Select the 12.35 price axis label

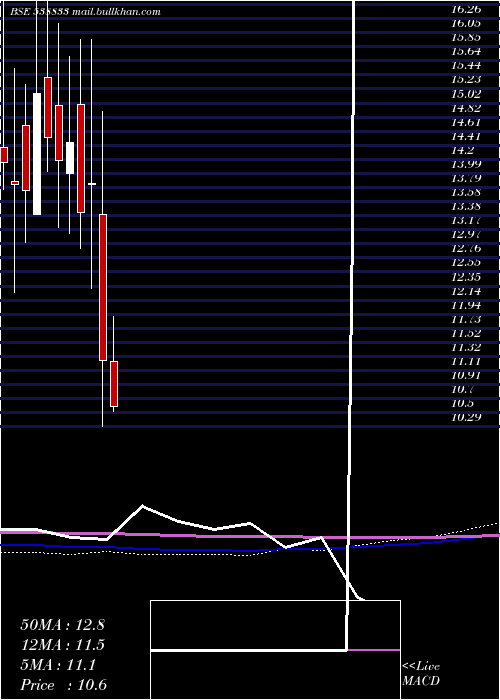466,277
